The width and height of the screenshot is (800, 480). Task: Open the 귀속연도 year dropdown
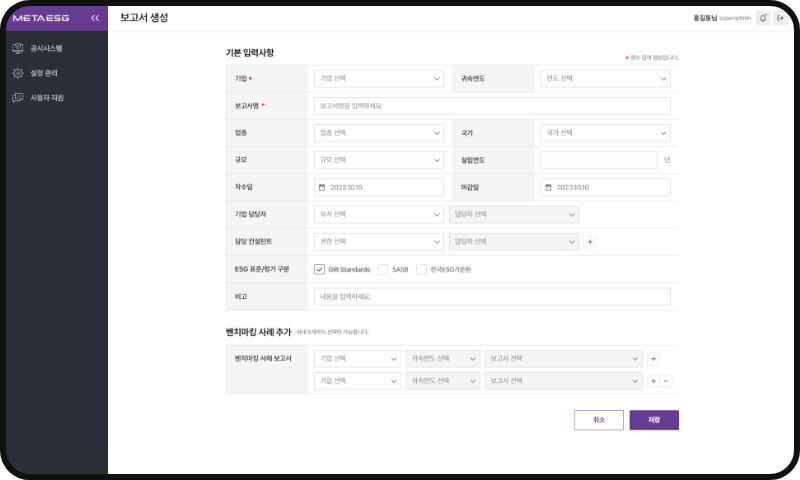605,78
